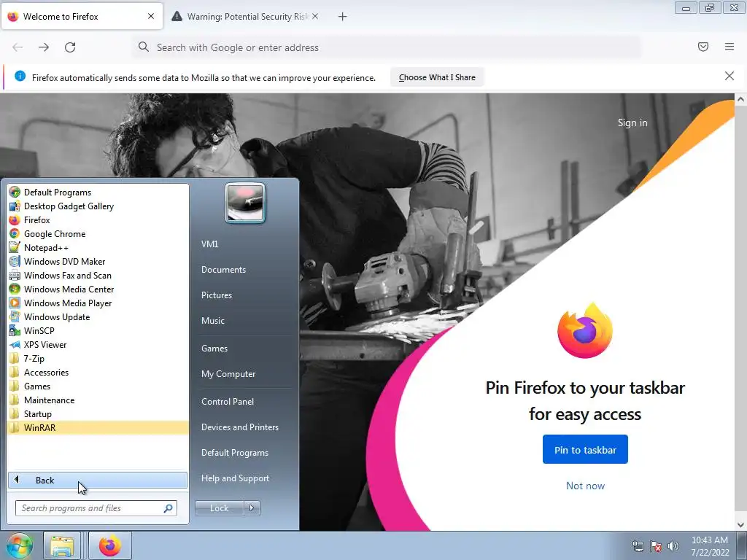Click the Save to Pocket icon
The image size is (747, 560).
(703, 47)
